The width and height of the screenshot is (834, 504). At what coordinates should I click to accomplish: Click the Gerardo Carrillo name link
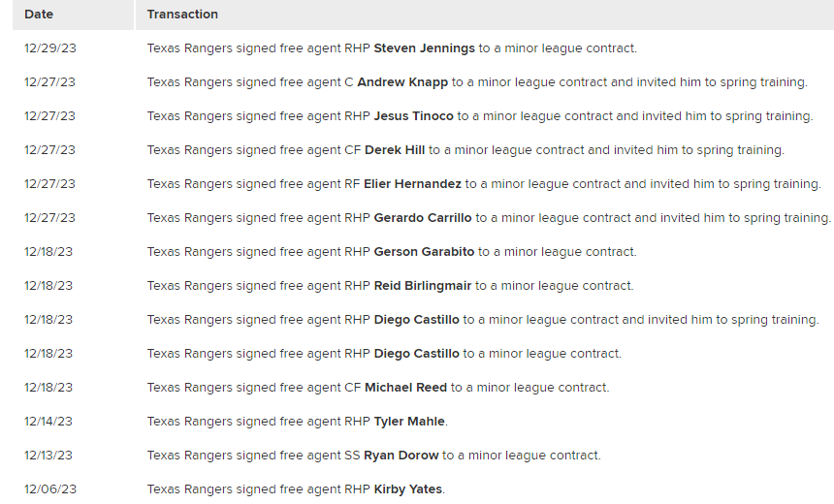pos(423,218)
